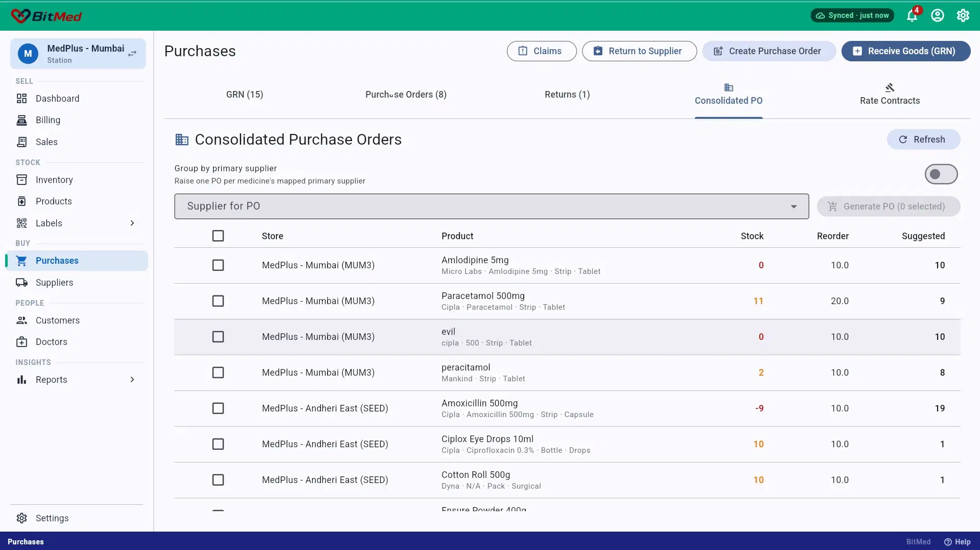
Task: Expand the Reports submenu chevron
Action: point(132,380)
